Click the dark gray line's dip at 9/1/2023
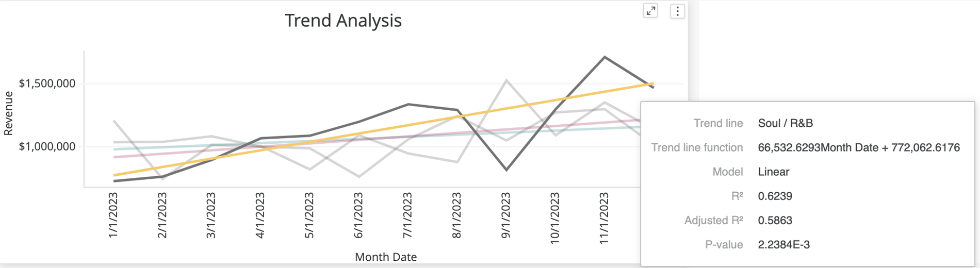 tap(506, 170)
